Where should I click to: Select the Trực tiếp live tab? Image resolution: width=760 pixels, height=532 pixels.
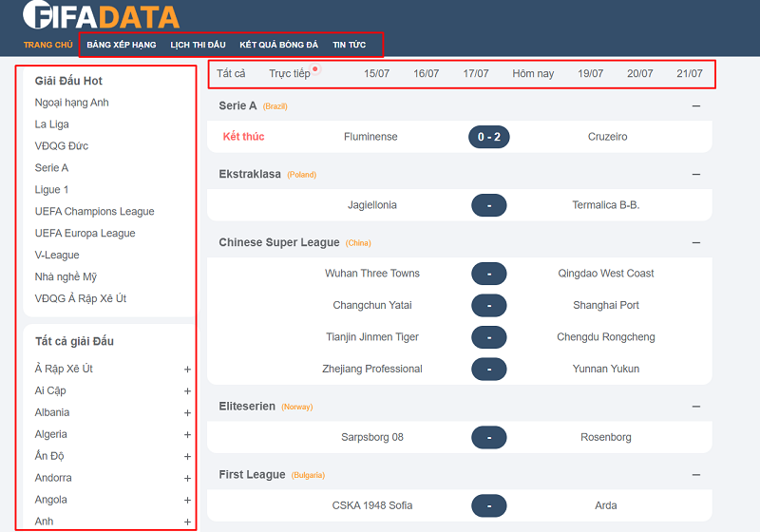(290, 74)
